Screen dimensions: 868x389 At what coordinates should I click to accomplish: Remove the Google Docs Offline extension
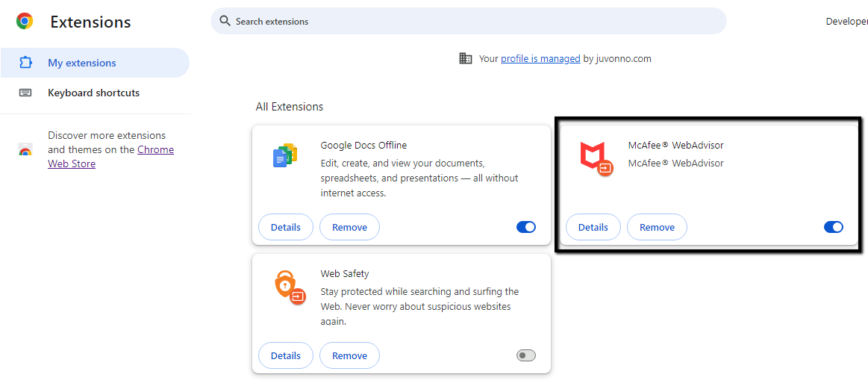tap(349, 227)
